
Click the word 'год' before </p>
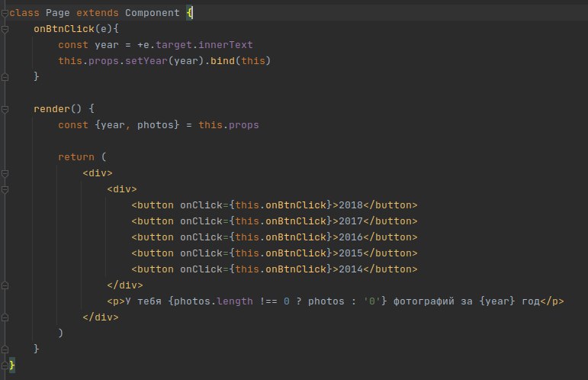coord(531,301)
